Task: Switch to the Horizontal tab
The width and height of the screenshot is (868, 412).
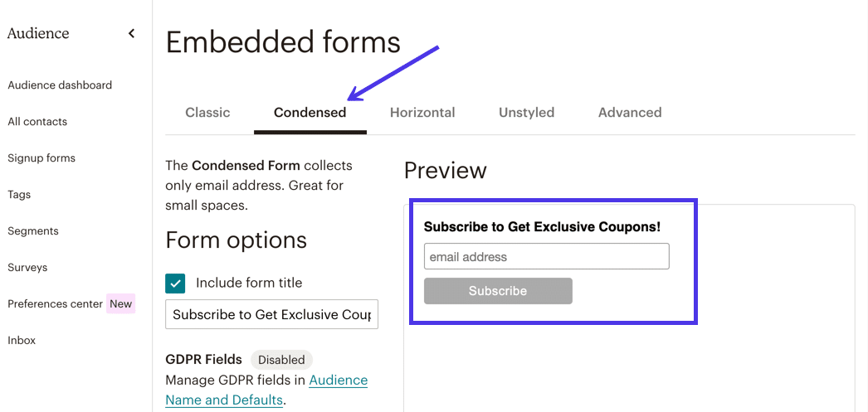Action: 422,113
